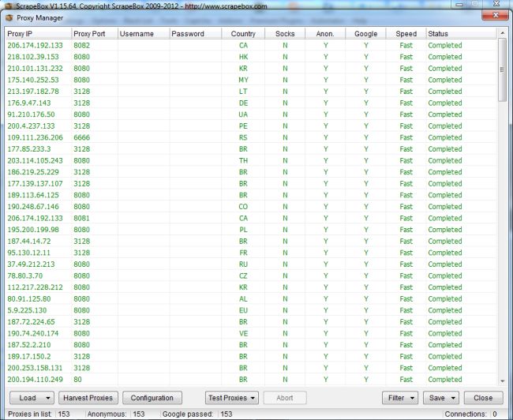Select proxy 37.49.212.213

pyautogui.click(x=31, y=264)
